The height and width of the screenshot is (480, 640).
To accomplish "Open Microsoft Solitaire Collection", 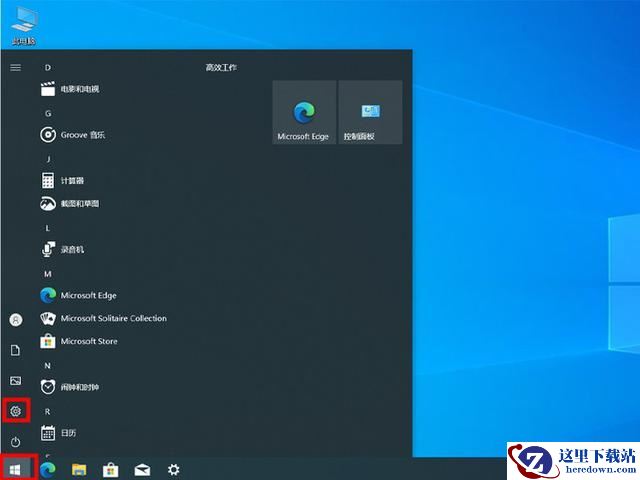I will coord(103,318).
